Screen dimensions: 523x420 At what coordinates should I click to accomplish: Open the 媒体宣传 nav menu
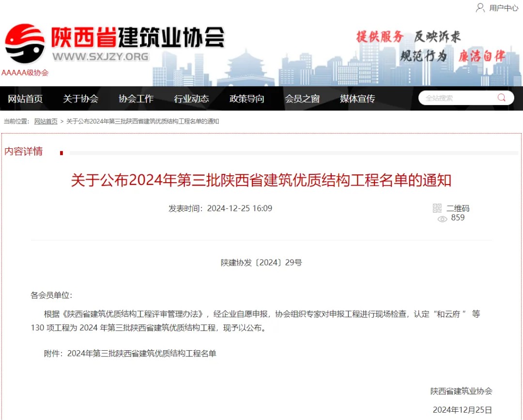tap(357, 99)
